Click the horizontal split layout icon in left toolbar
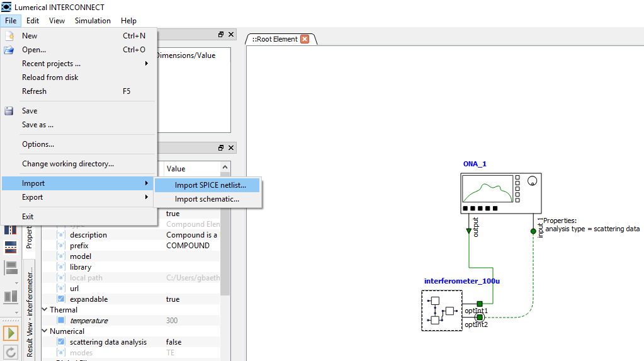 pos(10,229)
